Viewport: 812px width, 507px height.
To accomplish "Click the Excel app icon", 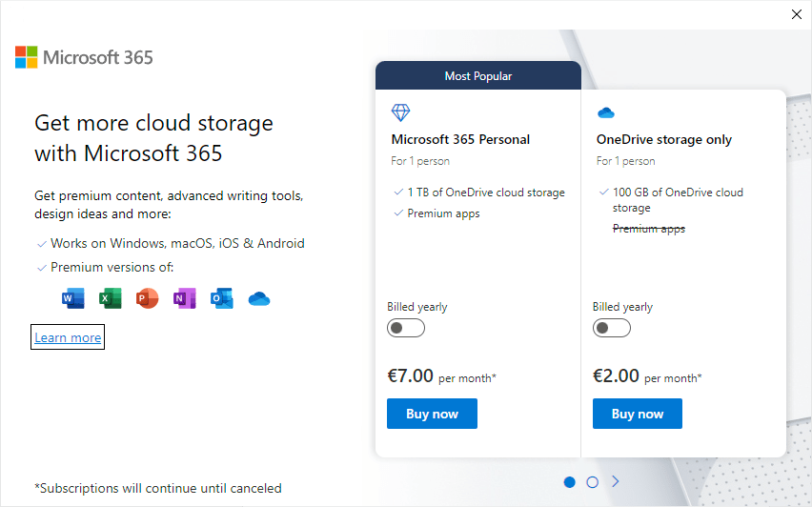I will pos(111,299).
